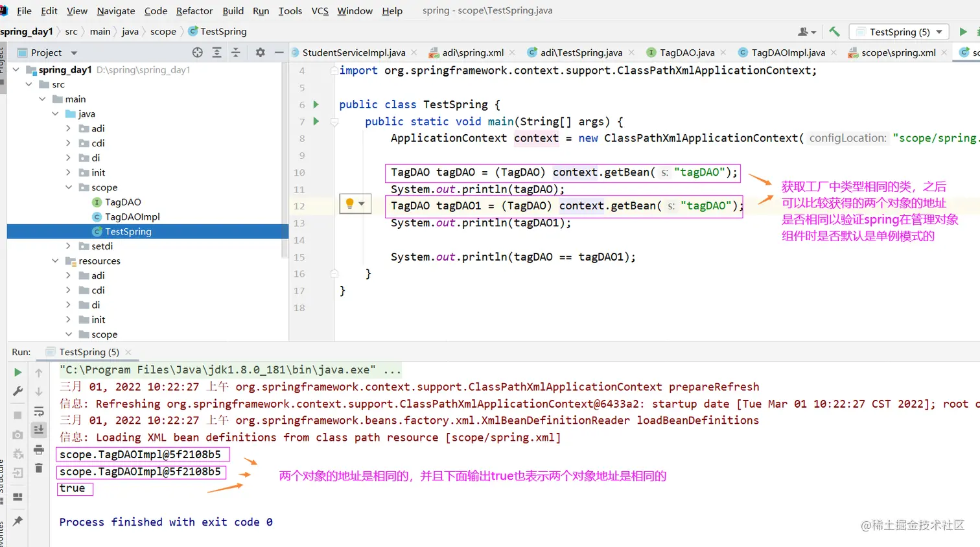This screenshot has width=980, height=547.
Task: Click the java.exe command line in console
Action: (230, 370)
